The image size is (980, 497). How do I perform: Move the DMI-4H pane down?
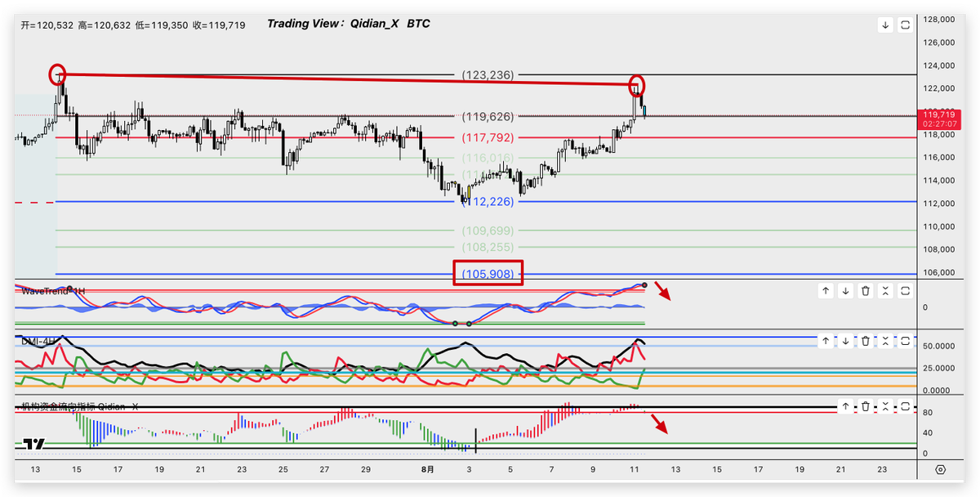coord(845,341)
